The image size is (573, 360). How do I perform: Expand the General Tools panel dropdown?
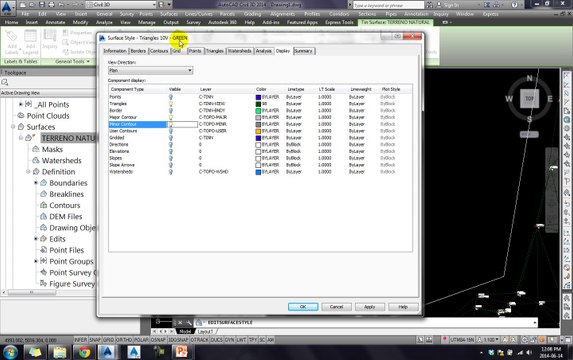[x=72, y=61]
